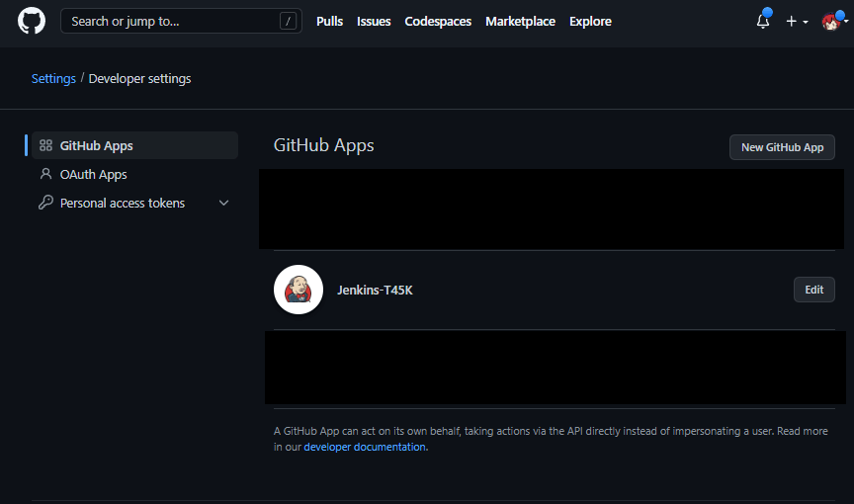Image resolution: width=854 pixels, height=504 pixels.
Task: Open the user avatar menu
Action: (834, 21)
